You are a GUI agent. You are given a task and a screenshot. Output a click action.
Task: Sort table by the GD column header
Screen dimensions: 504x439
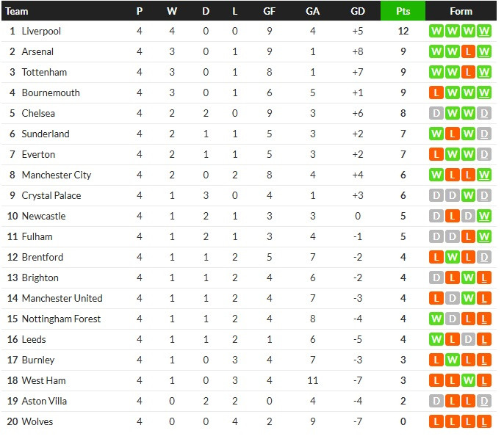coord(358,11)
